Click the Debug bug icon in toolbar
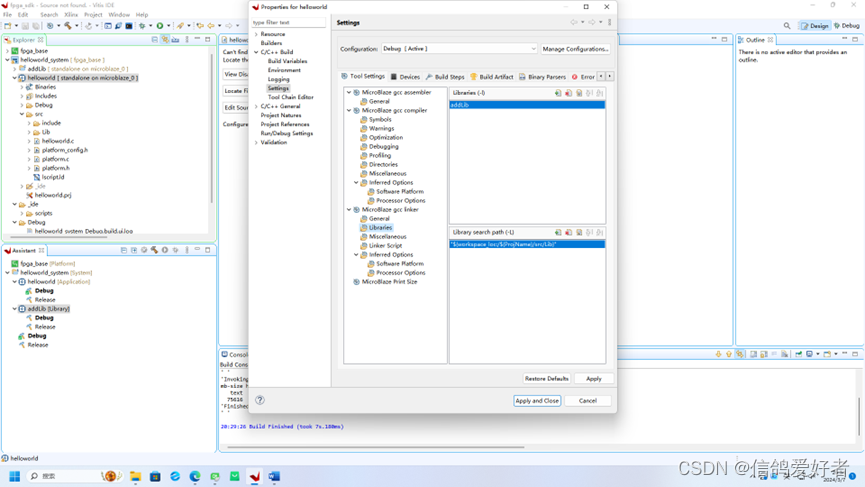The image size is (865, 487). click(x=142, y=25)
